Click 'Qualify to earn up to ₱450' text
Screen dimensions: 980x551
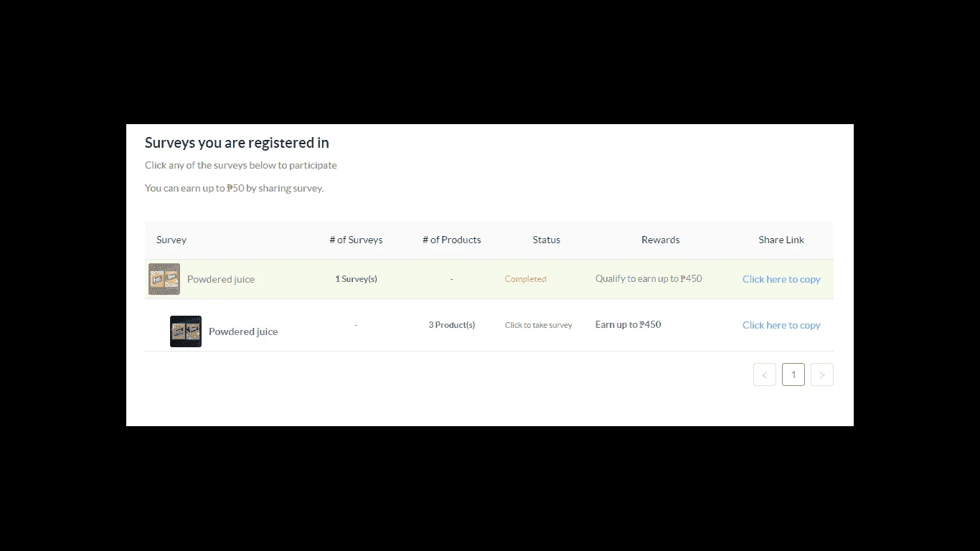tap(649, 279)
